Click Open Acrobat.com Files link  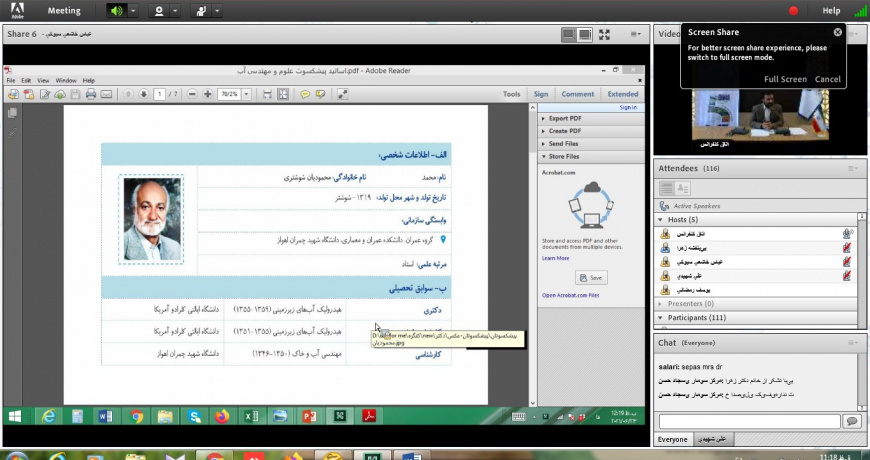click(570, 295)
